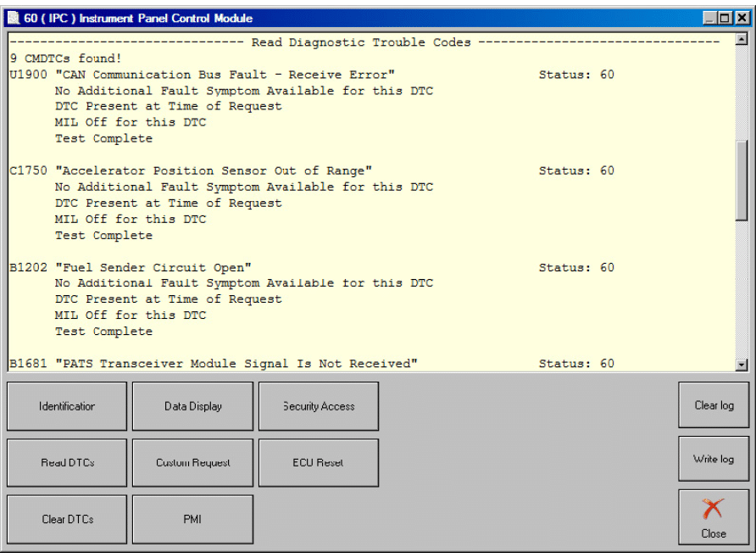Click the Write log button
756x558 pixels.
point(714,460)
